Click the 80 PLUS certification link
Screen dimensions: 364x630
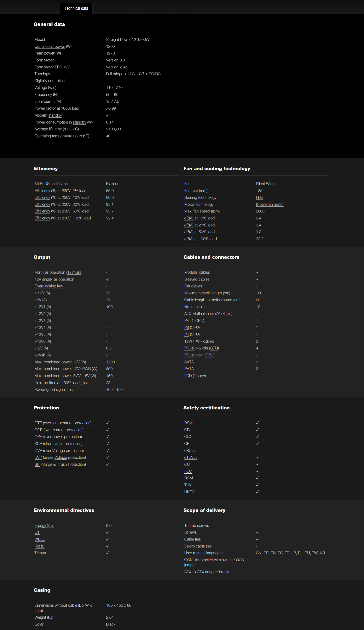(42, 184)
